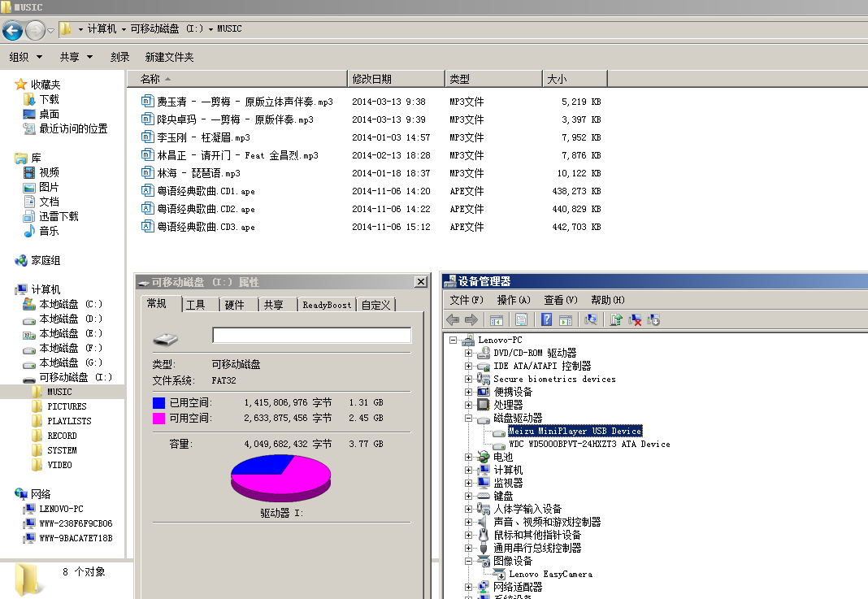868x599 pixels.
Task: Open recent pages dropdown beside navigation arrows
Action: [51, 30]
